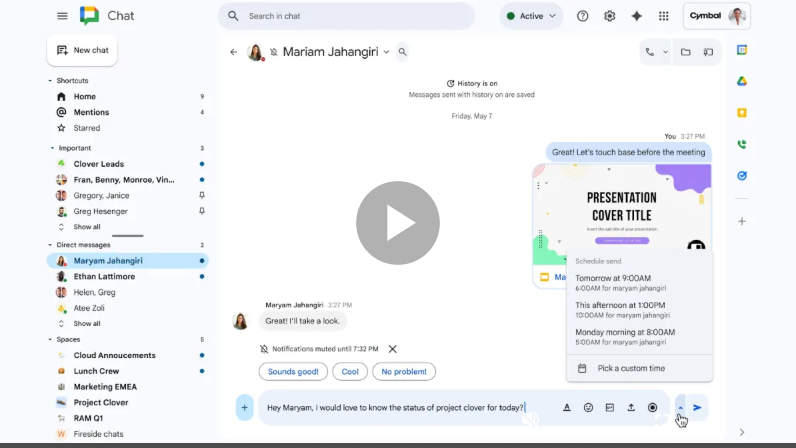The image size is (796, 448).
Task: Open the Active status dropdown
Action: pos(531,16)
